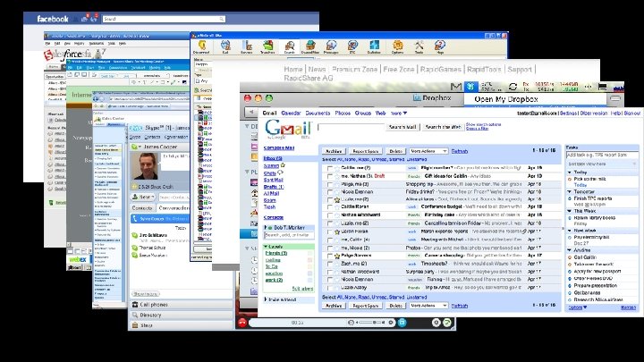Open the eMule Options gear icon
This screenshot has height=362, width=644.
tap(397, 46)
